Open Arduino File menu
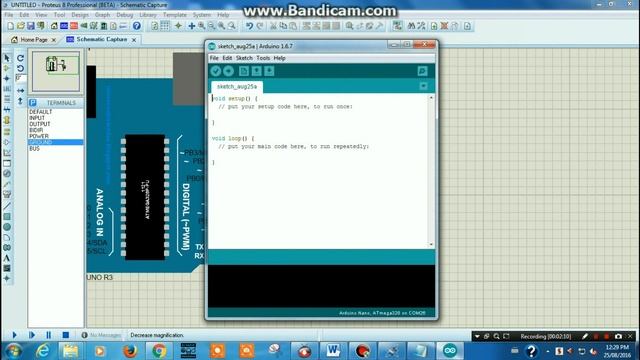Screen dimensions: 640x360 coord(214,58)
